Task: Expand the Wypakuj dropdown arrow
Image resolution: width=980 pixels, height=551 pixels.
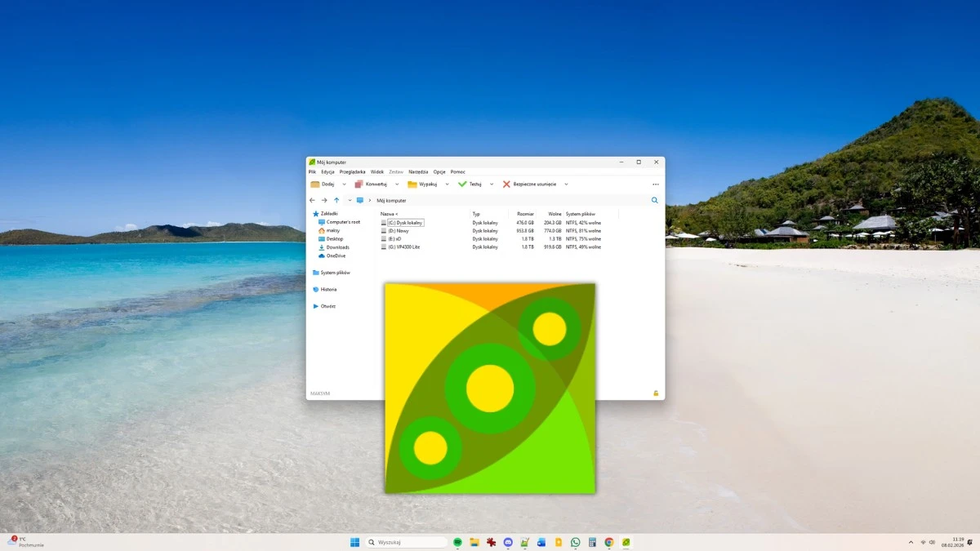Action: pyautogui.click(x=447, y=184)
